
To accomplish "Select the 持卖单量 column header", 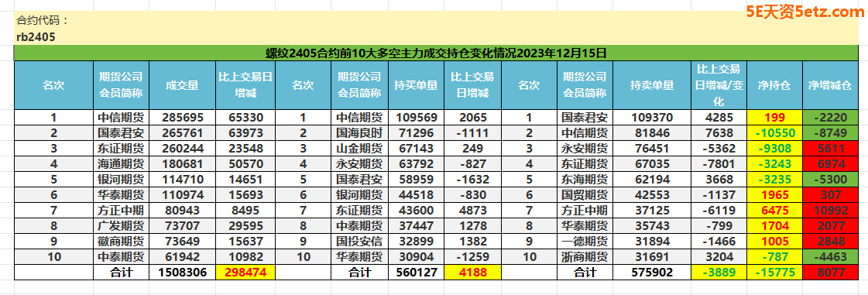I will 651,85.
